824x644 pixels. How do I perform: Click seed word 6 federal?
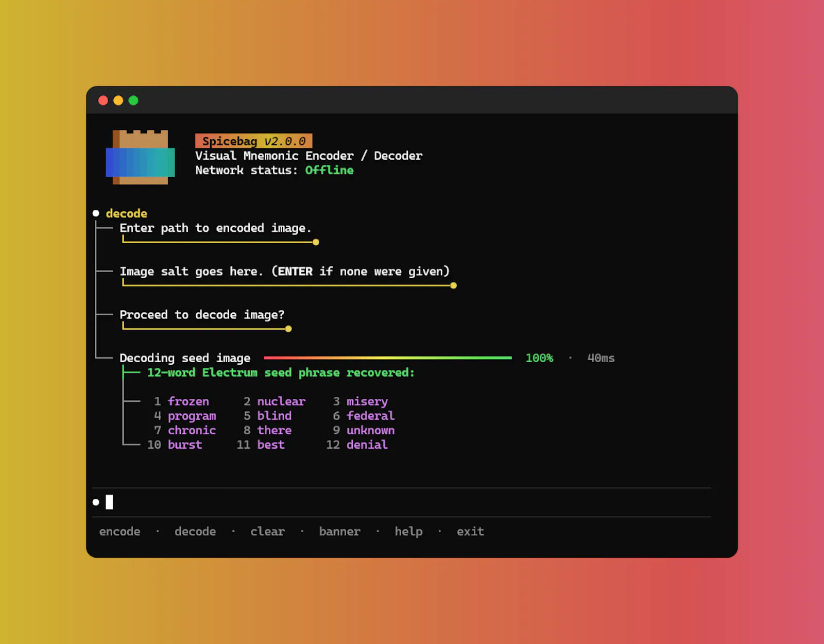tap(370, 416)
